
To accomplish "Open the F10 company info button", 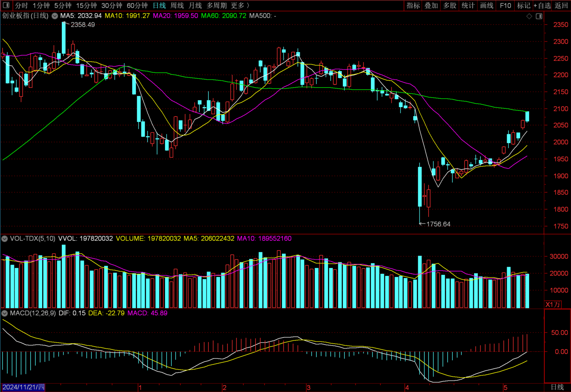I will [x=505, y=6].
